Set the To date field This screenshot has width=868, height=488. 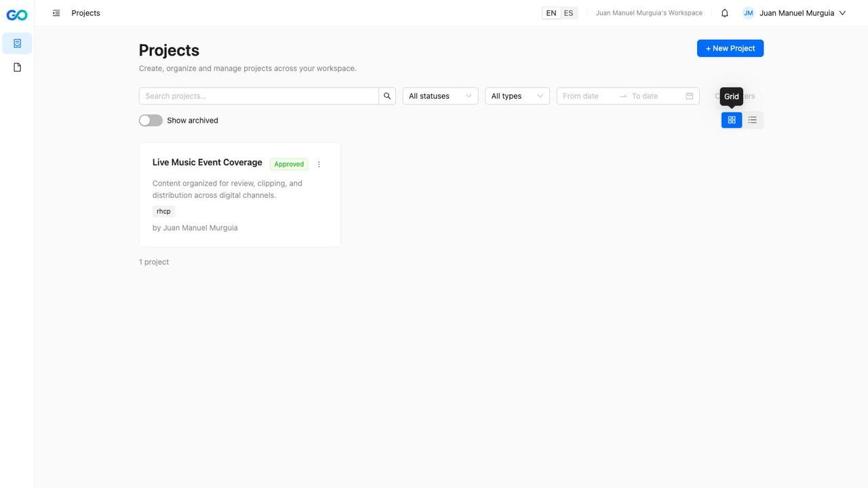(655, 96)
